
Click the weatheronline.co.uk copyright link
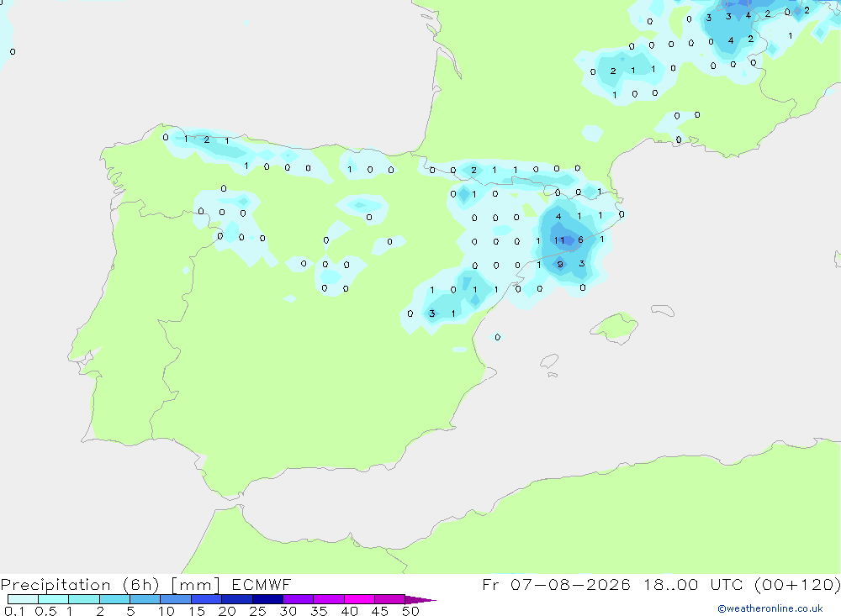click(x=770, y=608)
